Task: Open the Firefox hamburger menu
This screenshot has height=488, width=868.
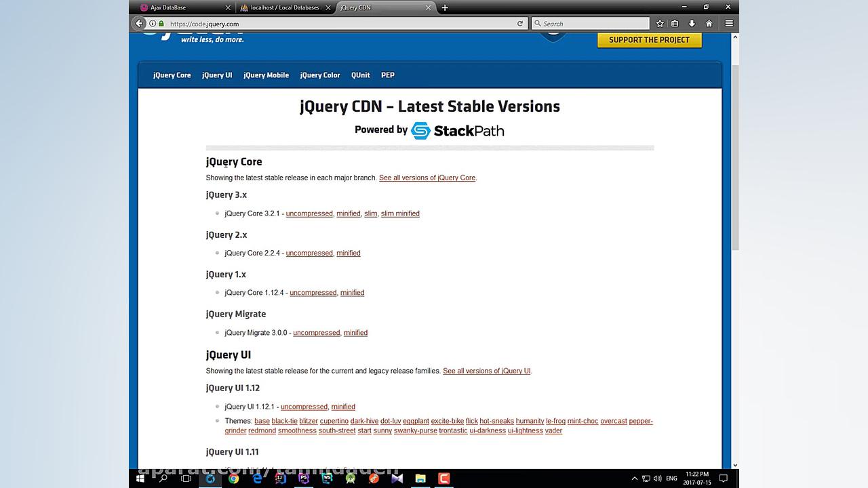Action: point(729,24)
